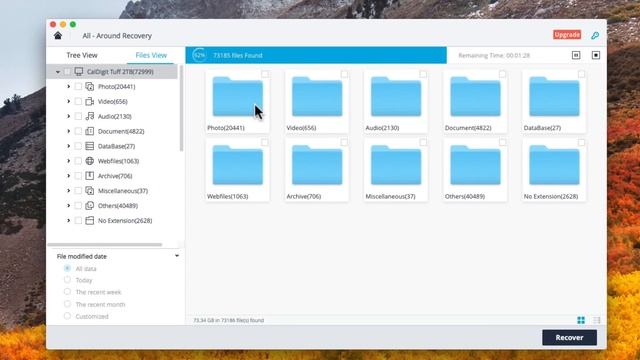The height and width of the screenshot is (360, 640).
Task: Expand the Others(40489) tree node
Action: pyautogui.click(x=68, y=206)
